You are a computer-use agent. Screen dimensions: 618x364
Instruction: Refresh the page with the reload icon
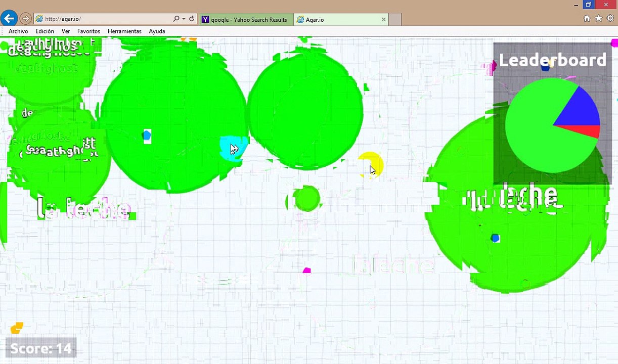192,19
